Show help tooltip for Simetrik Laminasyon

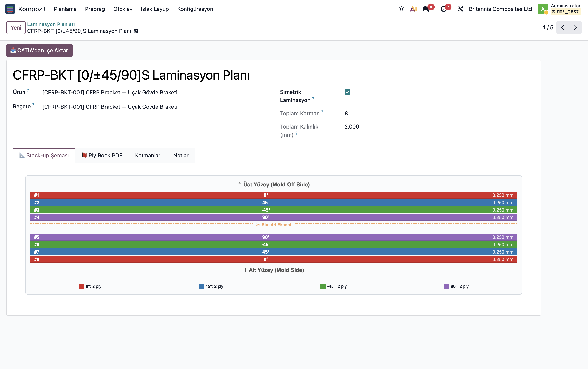pos(313,98)
